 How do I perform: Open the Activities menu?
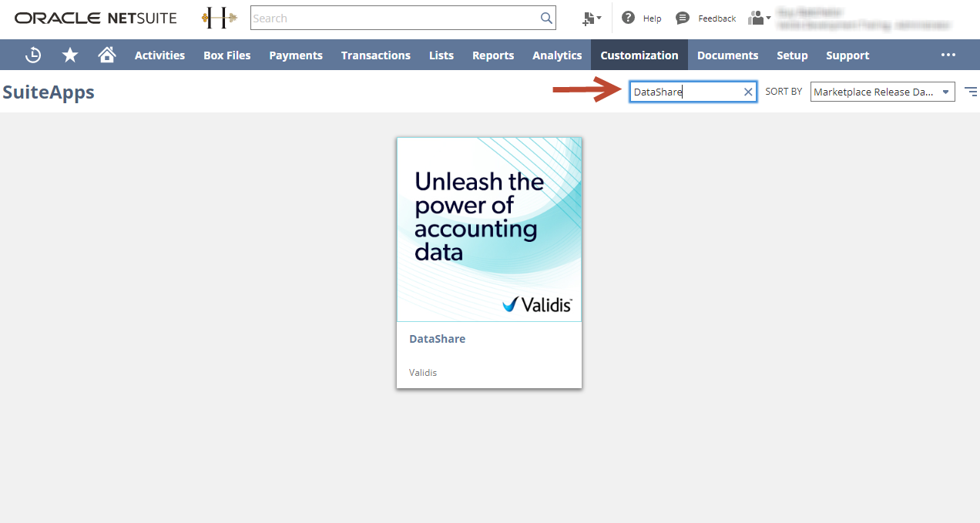point(159,55)
